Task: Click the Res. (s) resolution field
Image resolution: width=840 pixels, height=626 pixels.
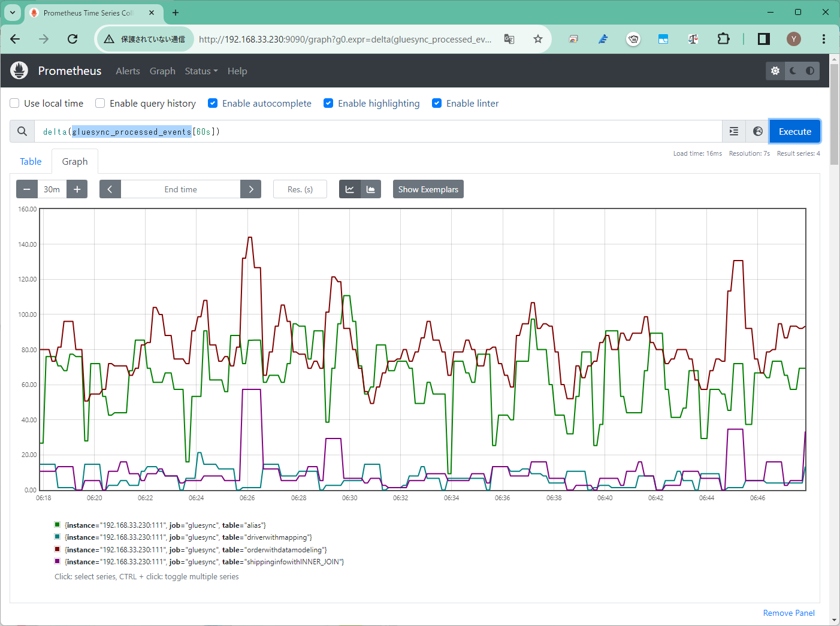Action: pos(300,189)
